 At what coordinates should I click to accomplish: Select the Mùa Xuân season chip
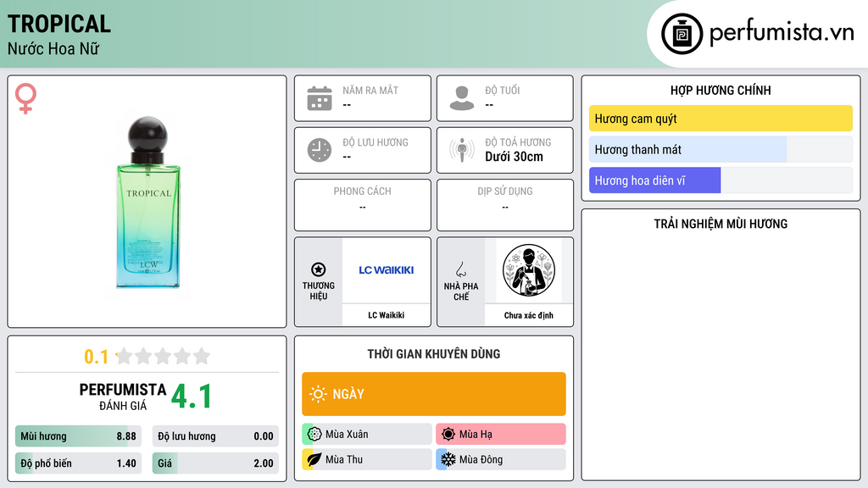click(x=367, y=435)
